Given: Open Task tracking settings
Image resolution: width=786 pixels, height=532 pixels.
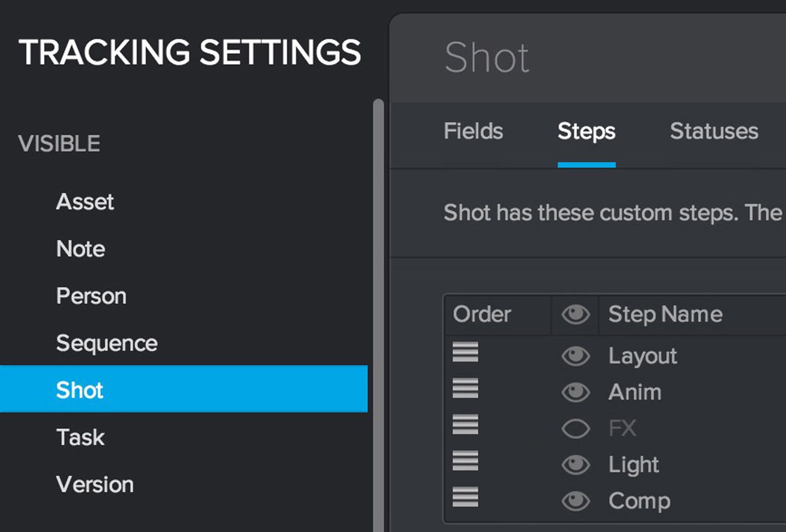Looking at the screenshot, I should (81, 437).
